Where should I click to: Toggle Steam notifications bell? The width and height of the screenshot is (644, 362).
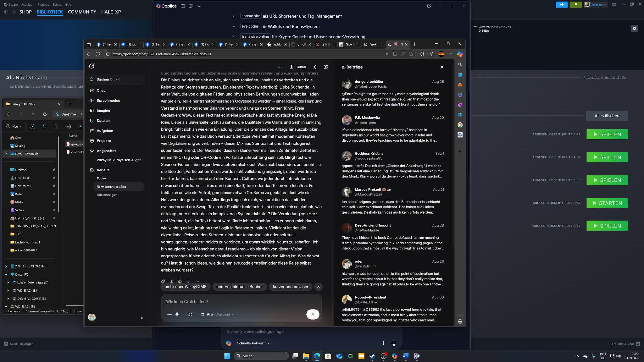tap(575, 5)
